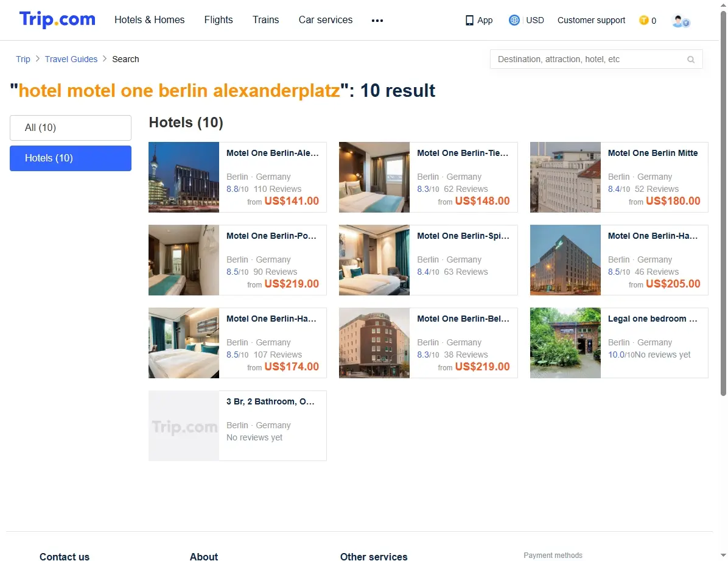Click the US$141.00 price

[x=292, y=201]
